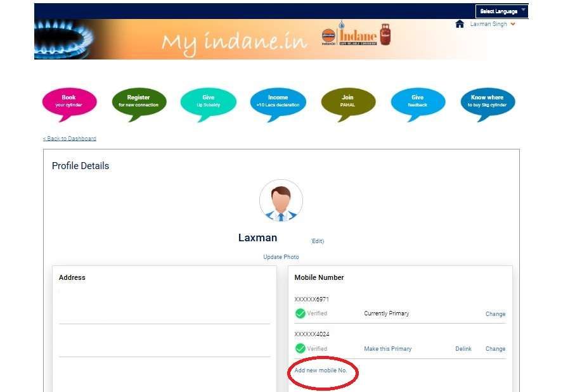Click Make this Primary for XXXXXX4024
The image size is (575, 392).
[387, 349]
